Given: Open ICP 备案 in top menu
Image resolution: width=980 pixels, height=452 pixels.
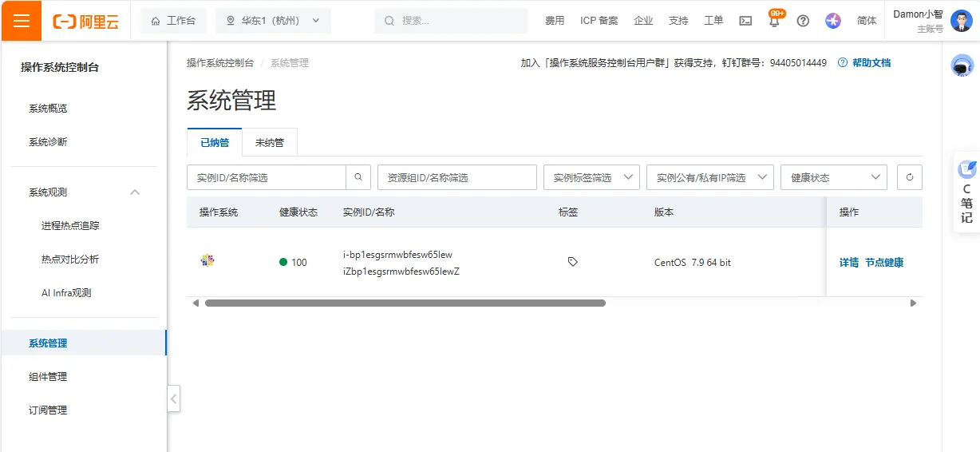Looking at the screenshot, I should click(x=599, y=21).
